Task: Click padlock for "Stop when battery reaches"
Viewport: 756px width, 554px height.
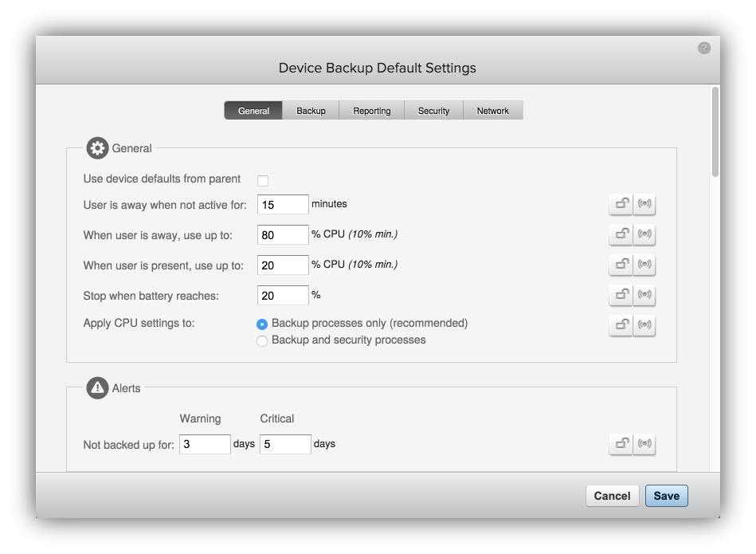Action: [621, 295]
